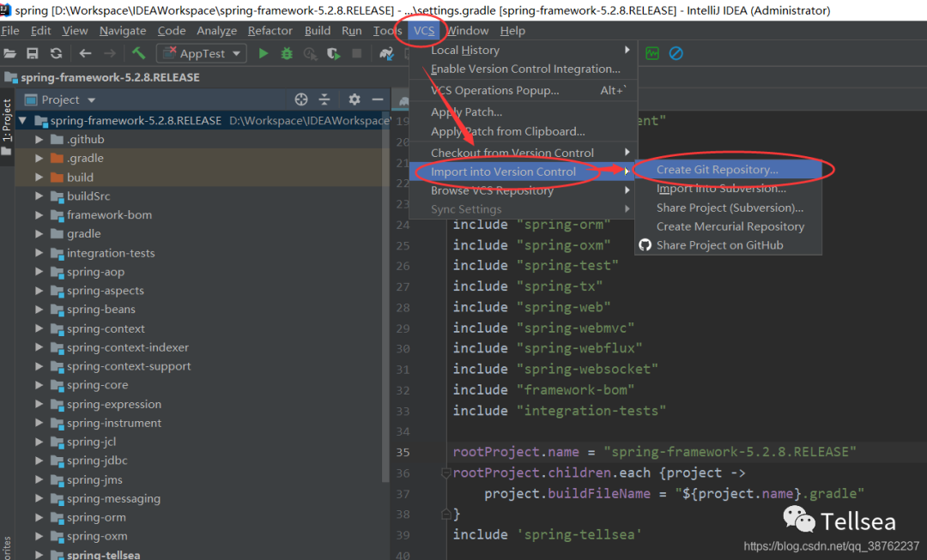Click the Synchronize refresh icon
Screen dimensions: 927x560
coord(56,54)
